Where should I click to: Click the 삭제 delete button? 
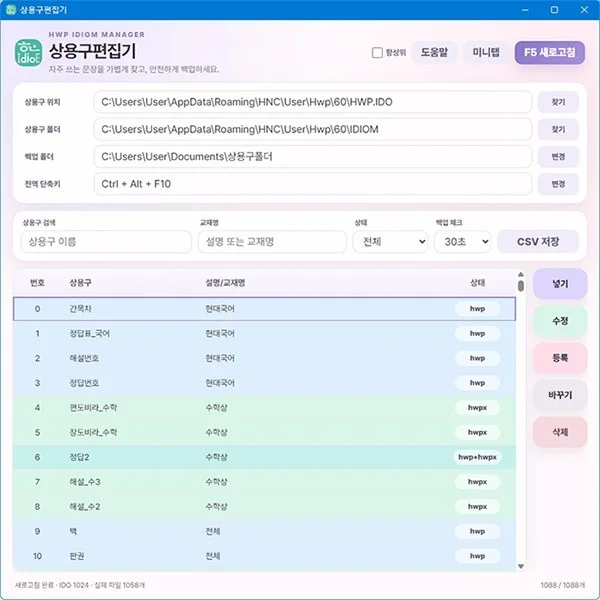(x=560, y=432)
